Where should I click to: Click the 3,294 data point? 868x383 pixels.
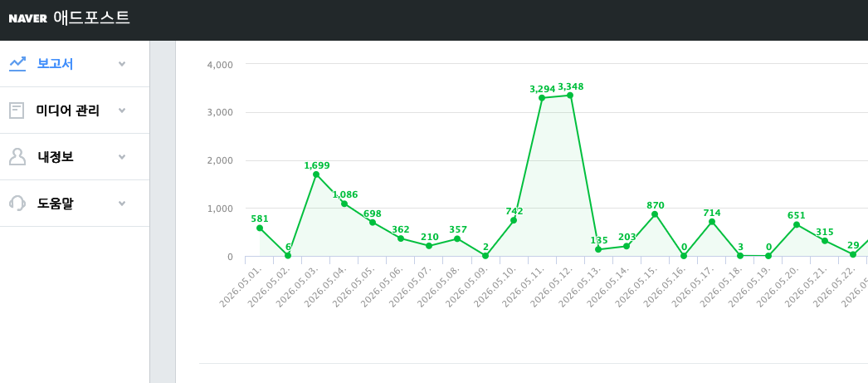point(542,98)
